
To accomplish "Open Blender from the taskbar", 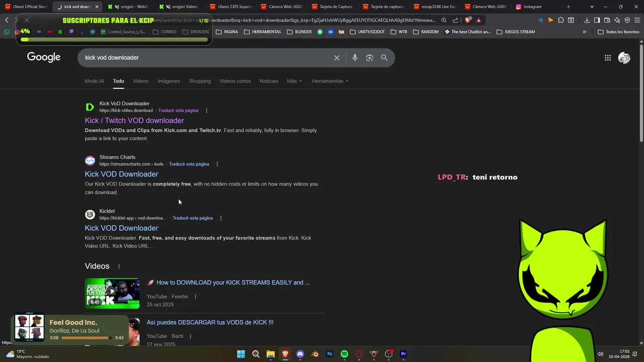I will [x=315, y=354].
